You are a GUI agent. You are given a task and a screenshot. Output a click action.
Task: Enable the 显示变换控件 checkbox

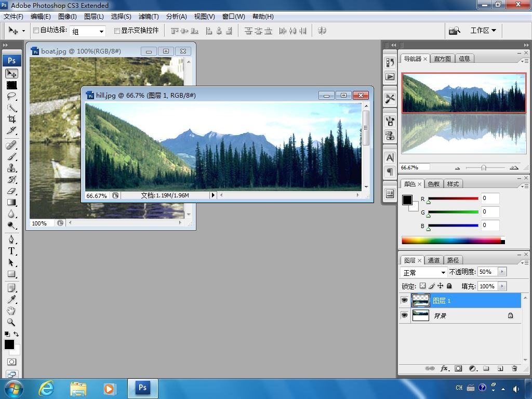117,31
